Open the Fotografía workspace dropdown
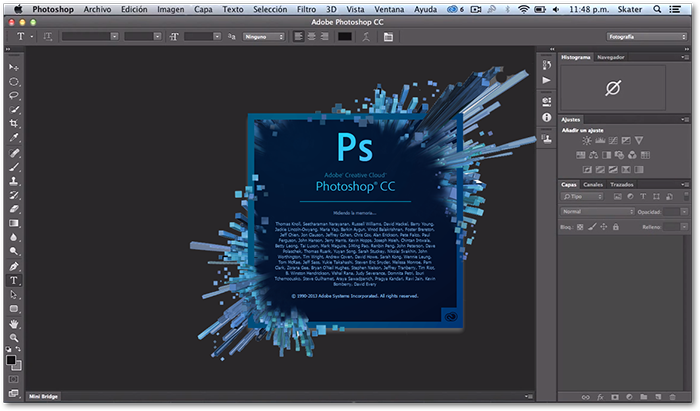 (646, 37)
